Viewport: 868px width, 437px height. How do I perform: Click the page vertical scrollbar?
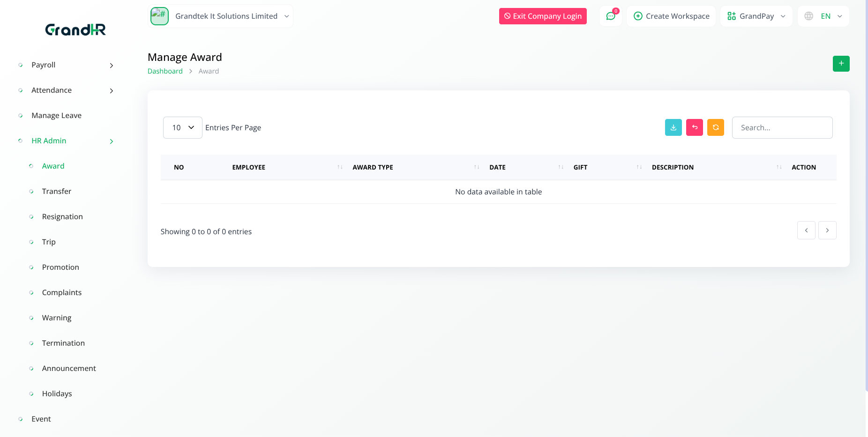pyautogui.click(x=866, y=187)
